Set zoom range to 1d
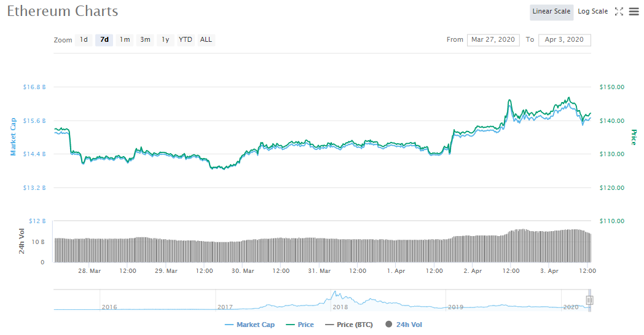Screen dimensions: 644x335 [84, 40]
